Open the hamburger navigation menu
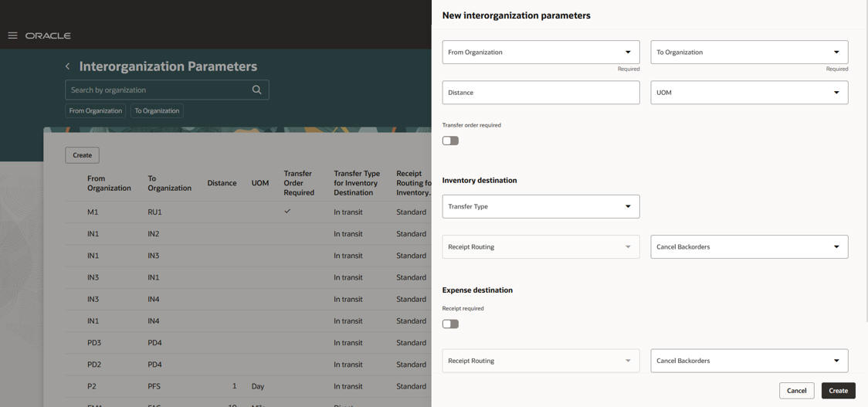868x407 pixels. click(x=12, y=36)
